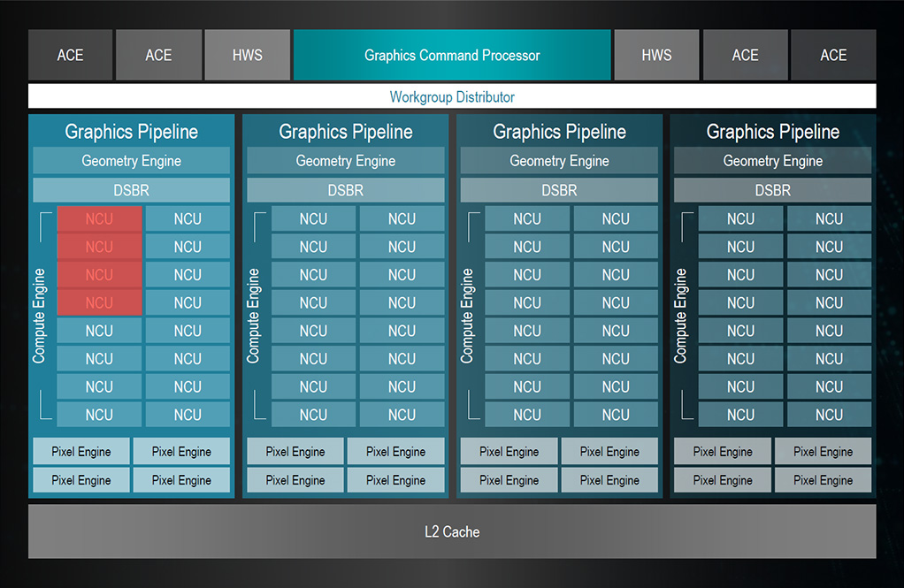Image resolution: width=904 pixels, height=588 pixels.
Task: Select HWS block left of Graphics Command Processor
Action: point(248,55)
